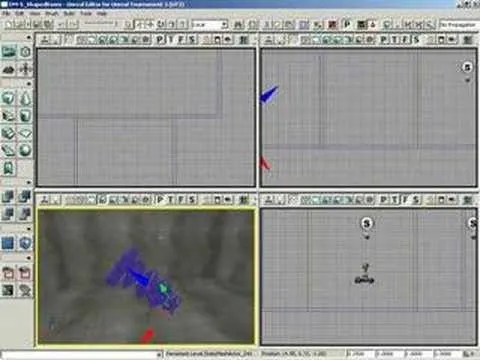Image resolution: width=480 pixels, height=360 pixels.
Task: Choose the Cube brush builder
Action: tap(9, 98)
